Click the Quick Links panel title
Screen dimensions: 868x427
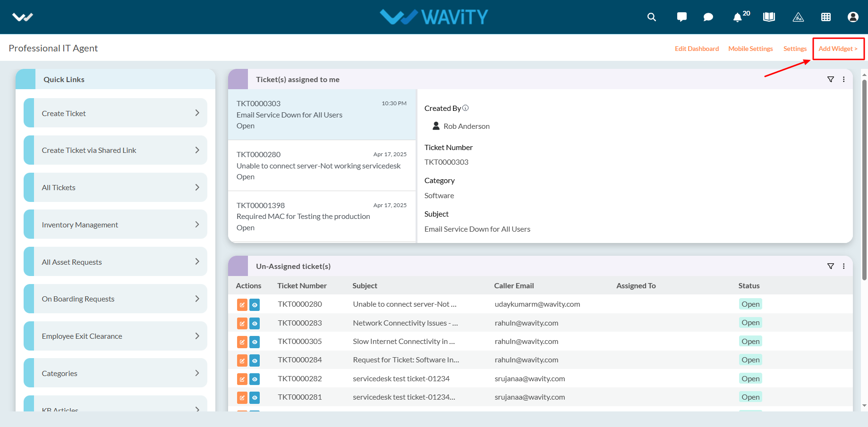pyautogui.click(x=64, y=79)
